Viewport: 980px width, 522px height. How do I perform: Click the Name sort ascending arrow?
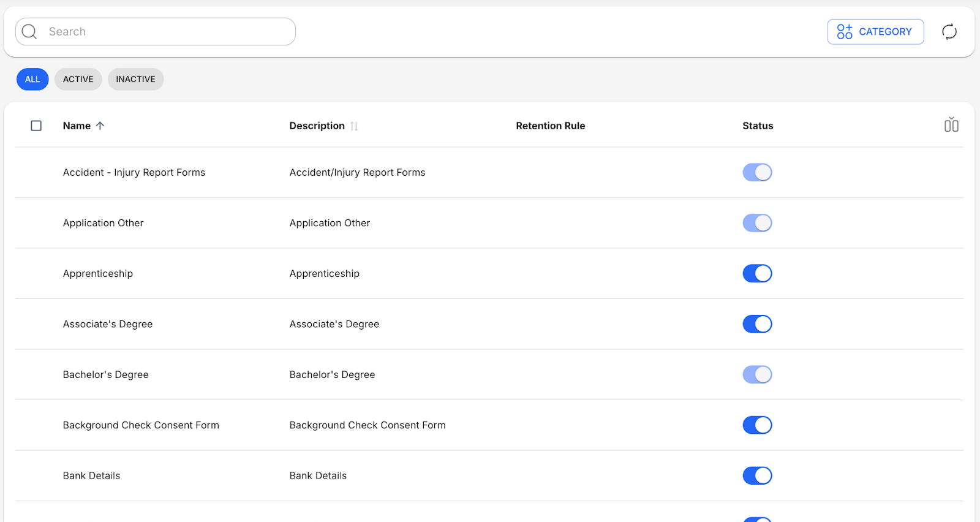100,126
